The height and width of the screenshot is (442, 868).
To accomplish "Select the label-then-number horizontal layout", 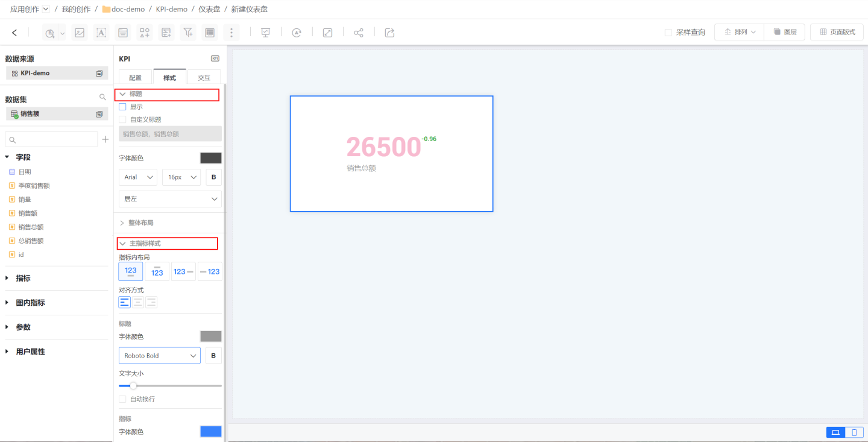I will (x=210, y=271).
